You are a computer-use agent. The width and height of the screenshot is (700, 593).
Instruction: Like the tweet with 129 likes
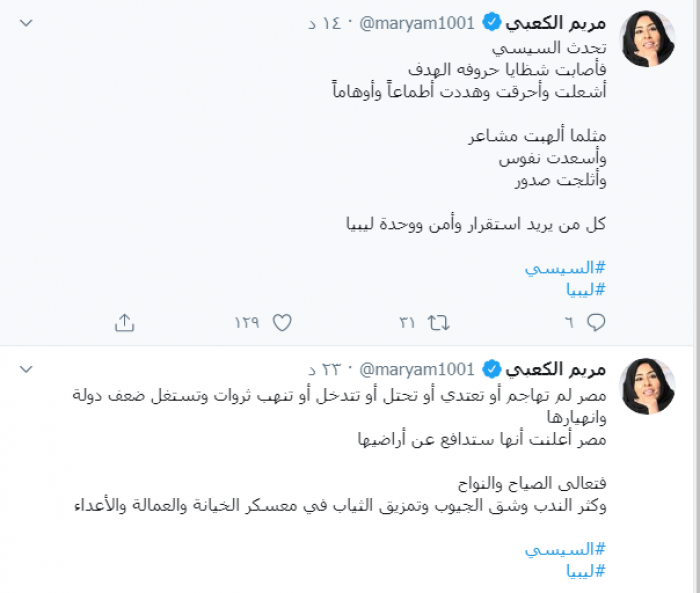click(x=282, y=322)
